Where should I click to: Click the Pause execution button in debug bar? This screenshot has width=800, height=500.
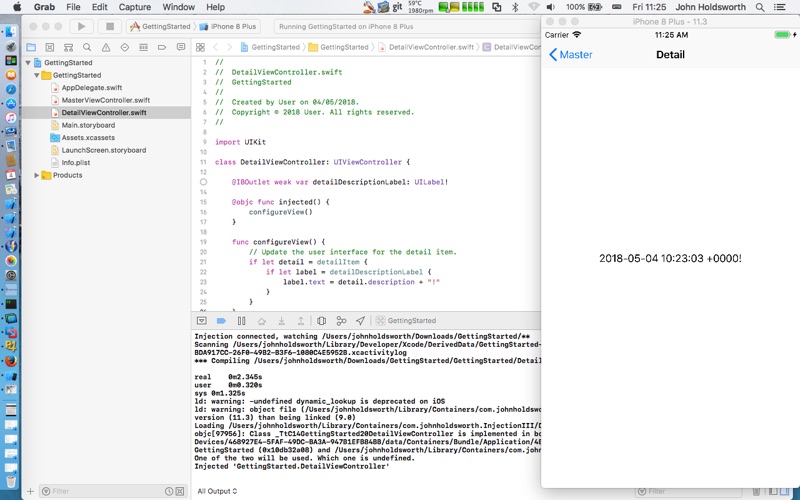point(241,320)
